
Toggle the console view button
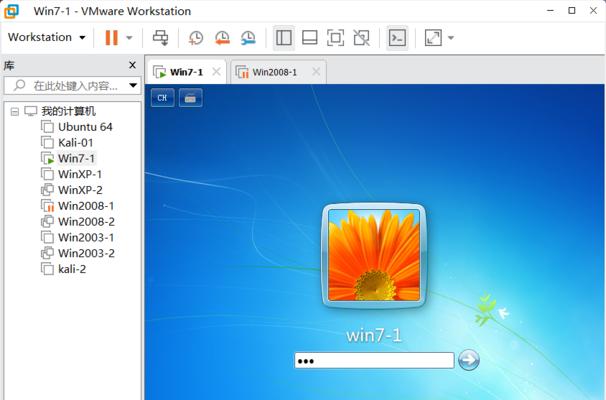pos(397,38)
